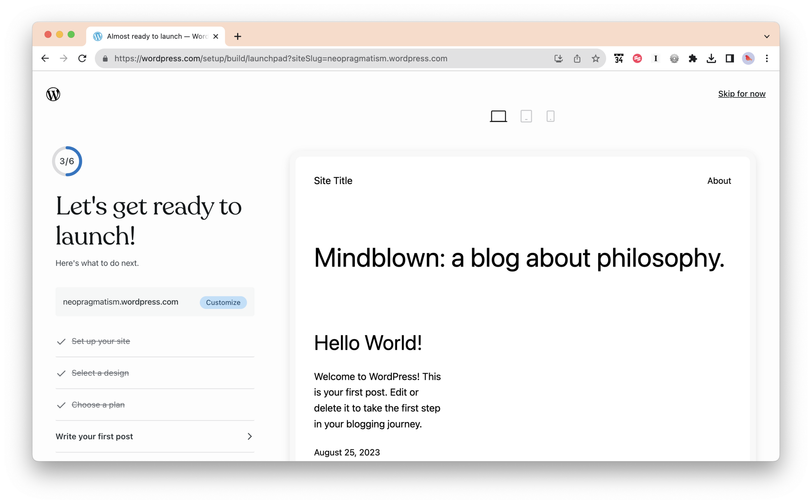Click the completed Choose a plan item
Viewport: 812px width, 504px height.
(98, 405)
